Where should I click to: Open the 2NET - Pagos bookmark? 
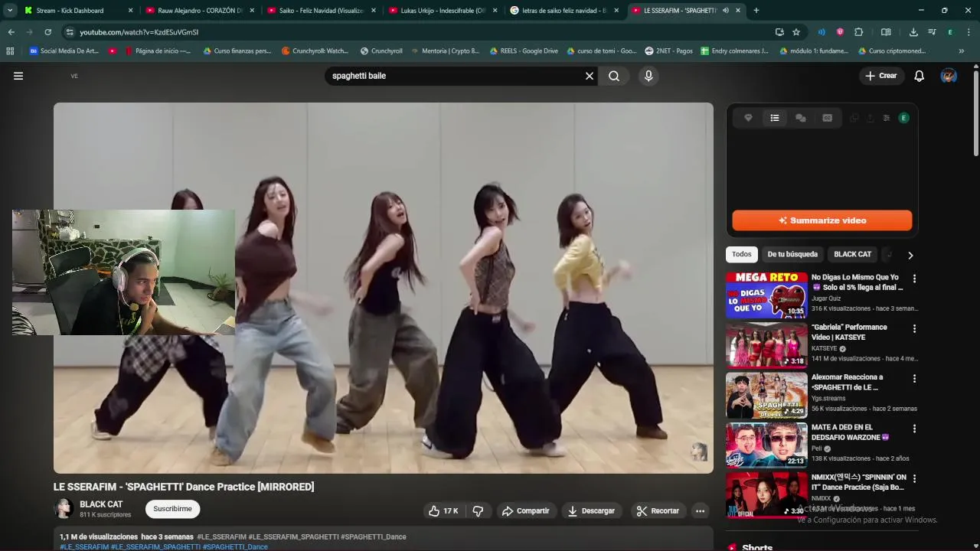[668, 51]
